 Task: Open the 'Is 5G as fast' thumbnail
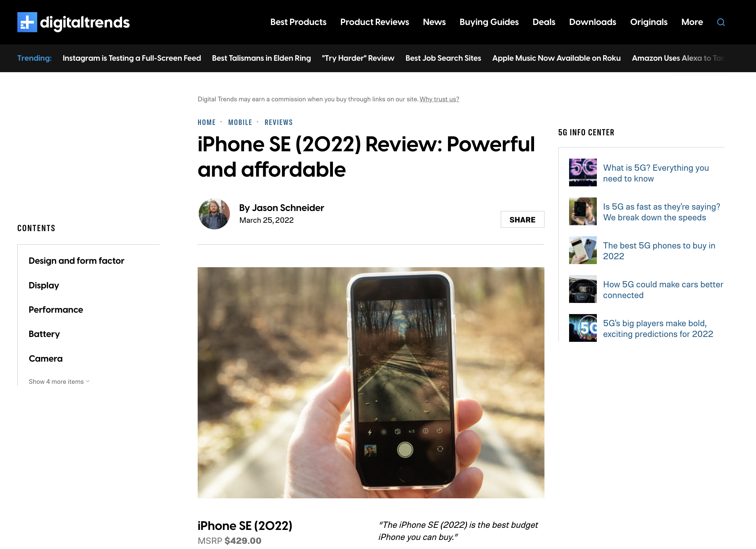point(583,211)
